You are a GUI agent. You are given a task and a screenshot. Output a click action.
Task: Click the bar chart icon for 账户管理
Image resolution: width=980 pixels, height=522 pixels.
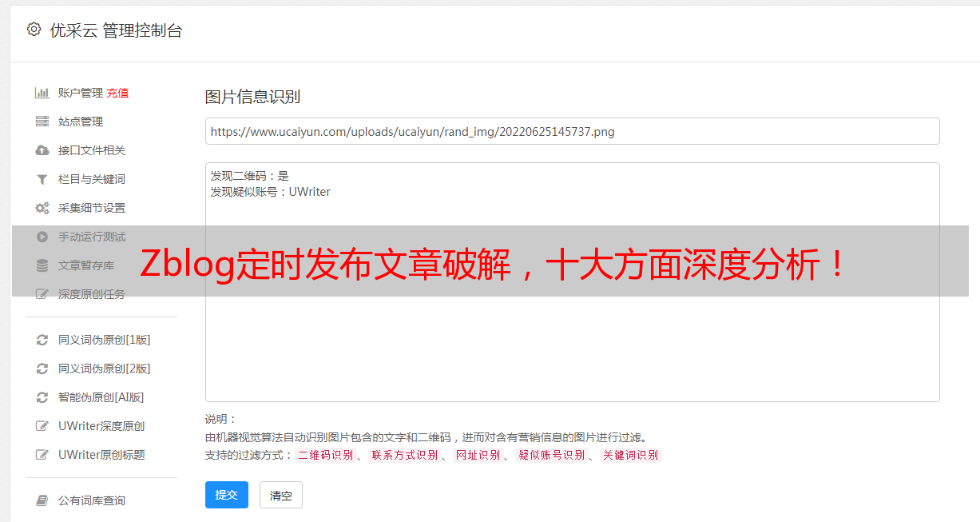[x=42, y=93]
